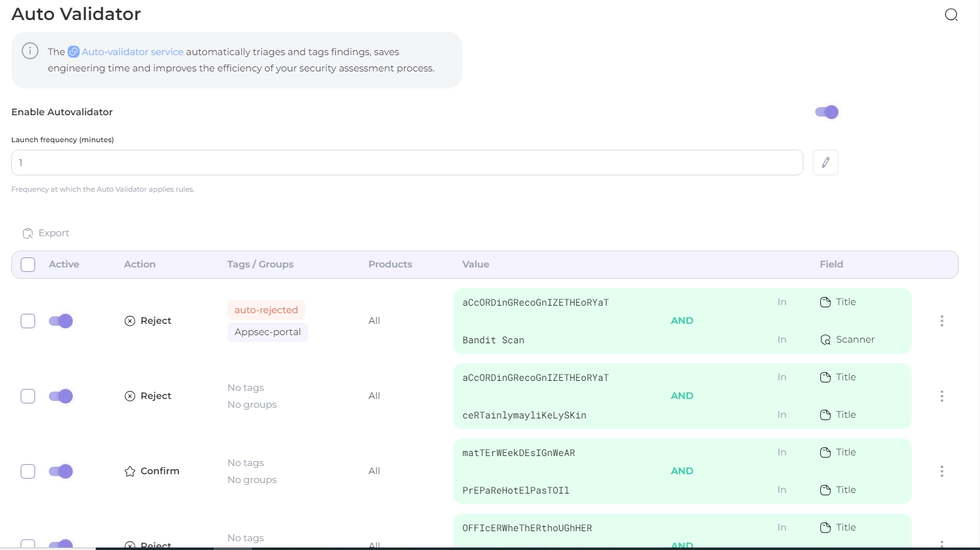Select the checkbox for the second Reject rule

tap(28, 396)
